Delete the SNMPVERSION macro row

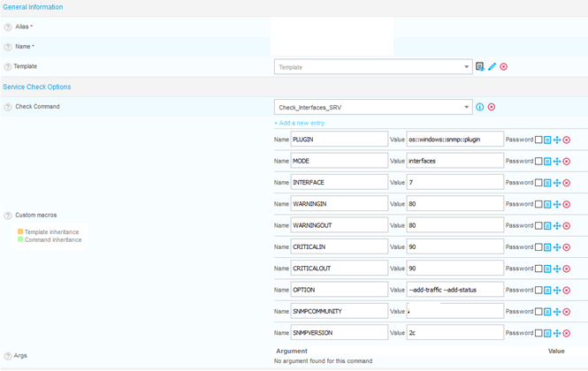567,332
